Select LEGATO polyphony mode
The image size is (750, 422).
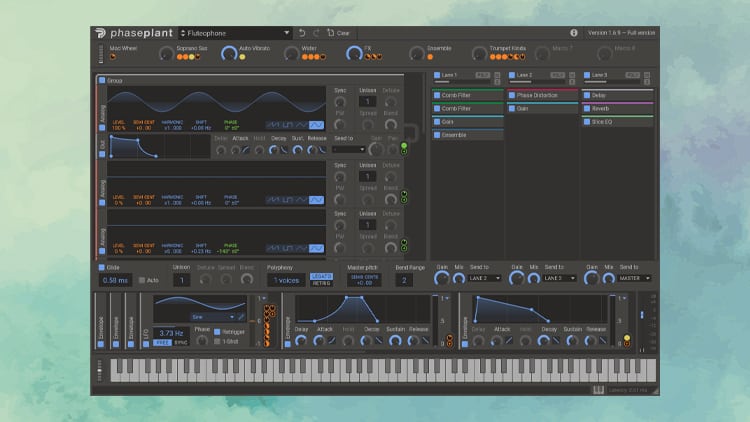tap(321, 276)
